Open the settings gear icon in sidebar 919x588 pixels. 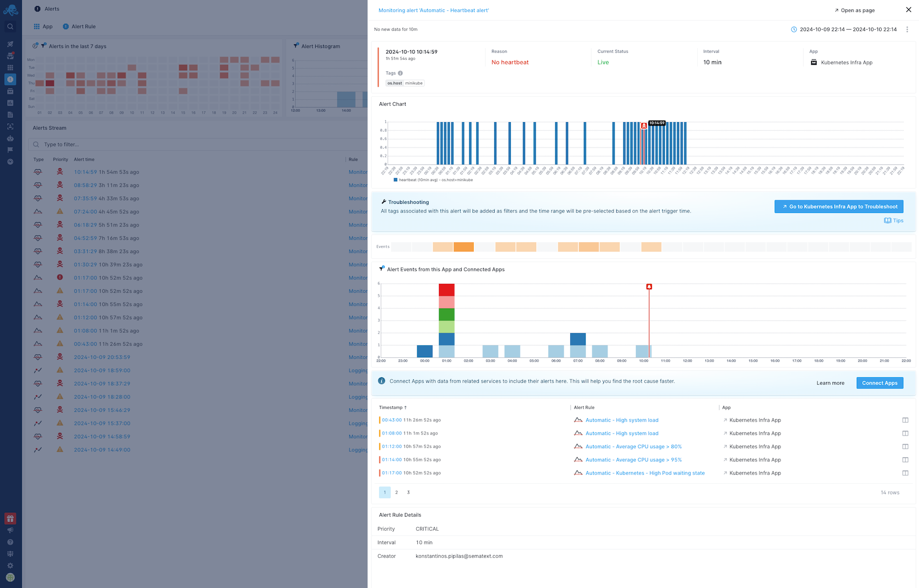(x=10, y=565)
